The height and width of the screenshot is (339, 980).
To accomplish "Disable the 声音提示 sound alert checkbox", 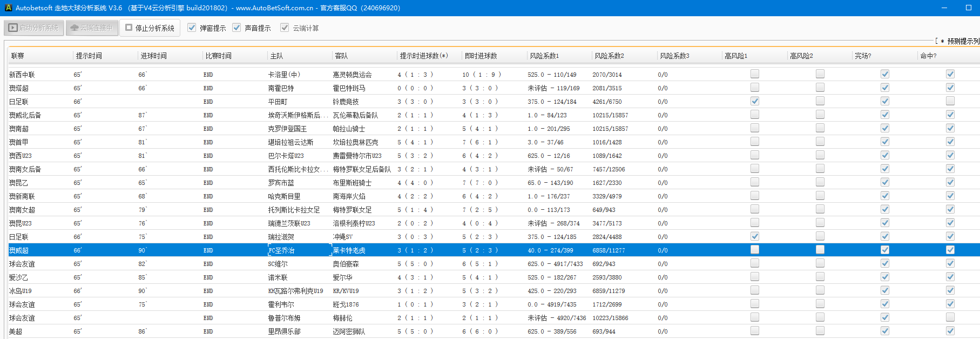I will click(236, 28).
